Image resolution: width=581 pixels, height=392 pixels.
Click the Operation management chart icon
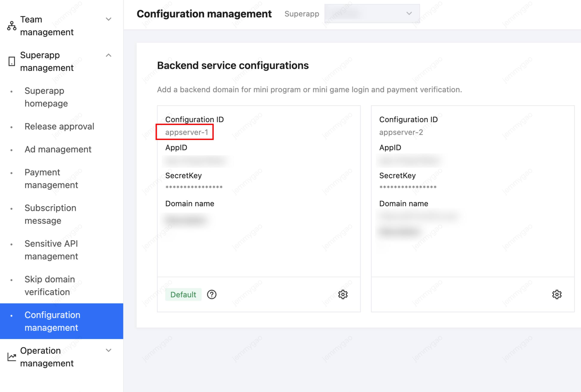[12, 357]
